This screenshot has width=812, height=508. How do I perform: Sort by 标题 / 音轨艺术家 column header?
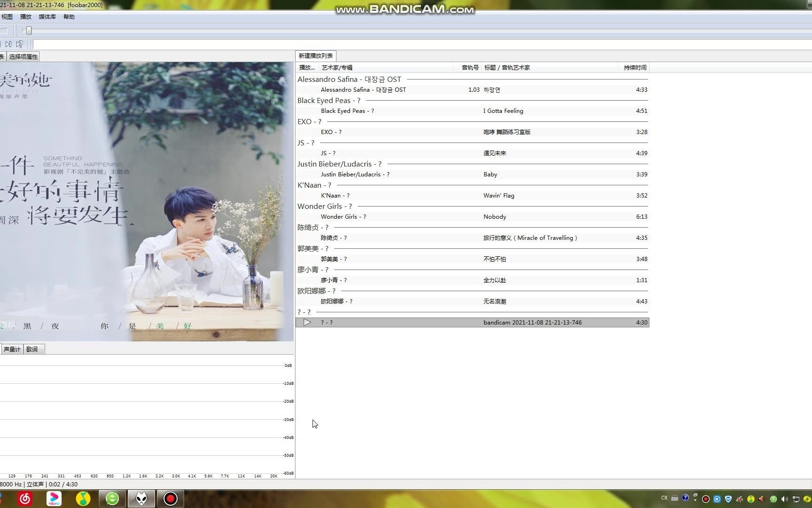click(x=549, y=68)
